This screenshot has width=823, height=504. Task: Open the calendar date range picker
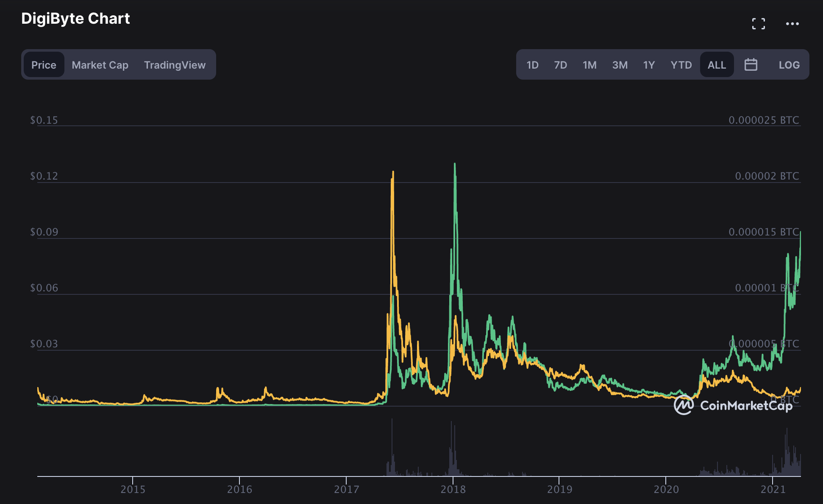point(751,65)
